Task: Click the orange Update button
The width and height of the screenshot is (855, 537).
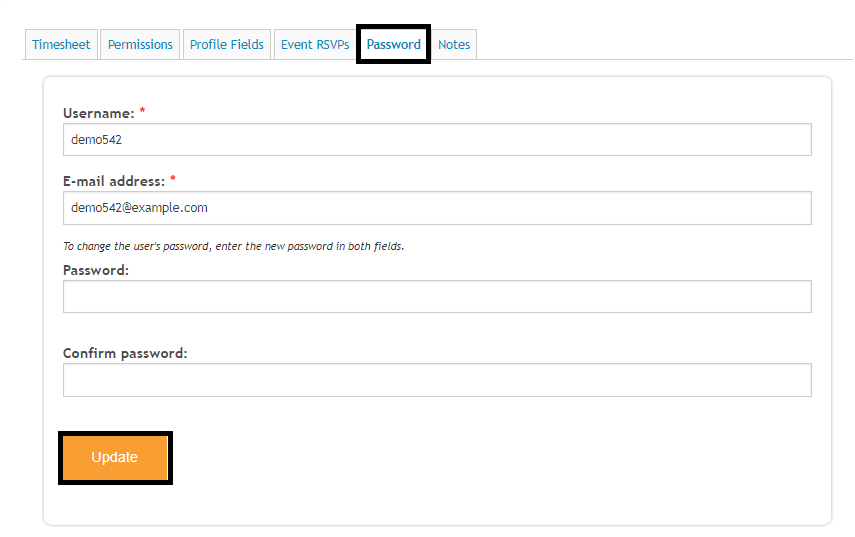Action: pyautogui.click(x=115, y=457)
